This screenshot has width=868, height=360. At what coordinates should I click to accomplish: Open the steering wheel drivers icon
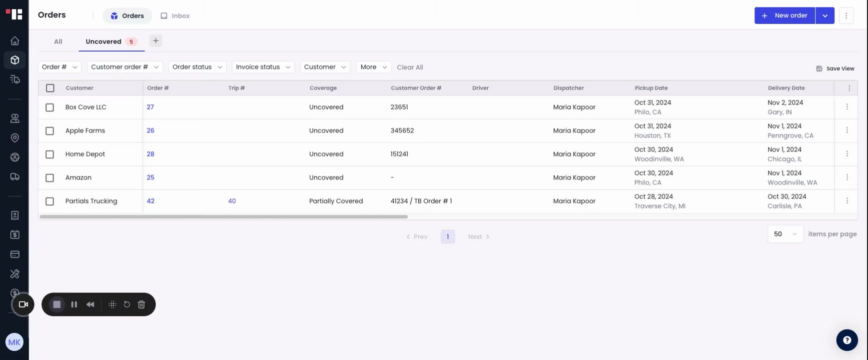click(14, 157)
